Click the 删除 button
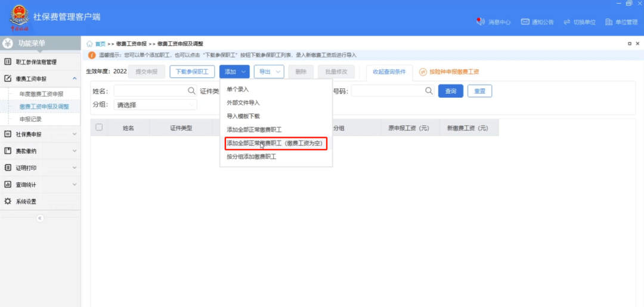This screenshot has height=307, width=644. click(301, 72)
